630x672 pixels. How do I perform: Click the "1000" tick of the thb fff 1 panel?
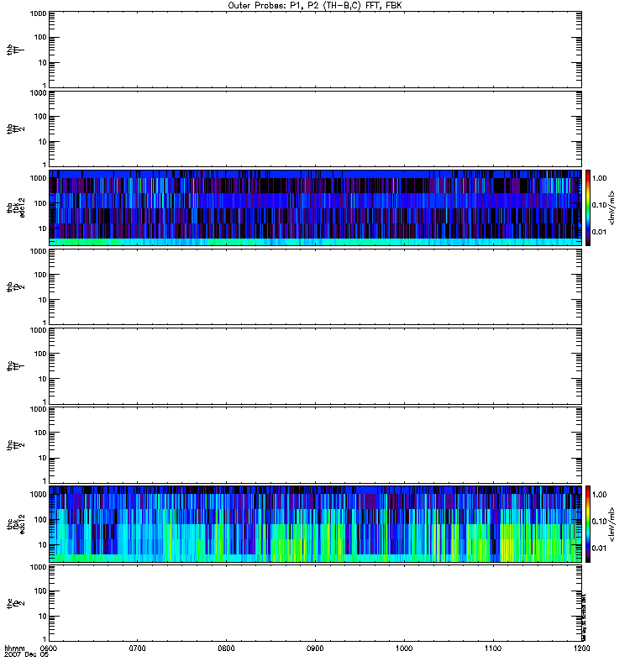[x=38, y=13]
